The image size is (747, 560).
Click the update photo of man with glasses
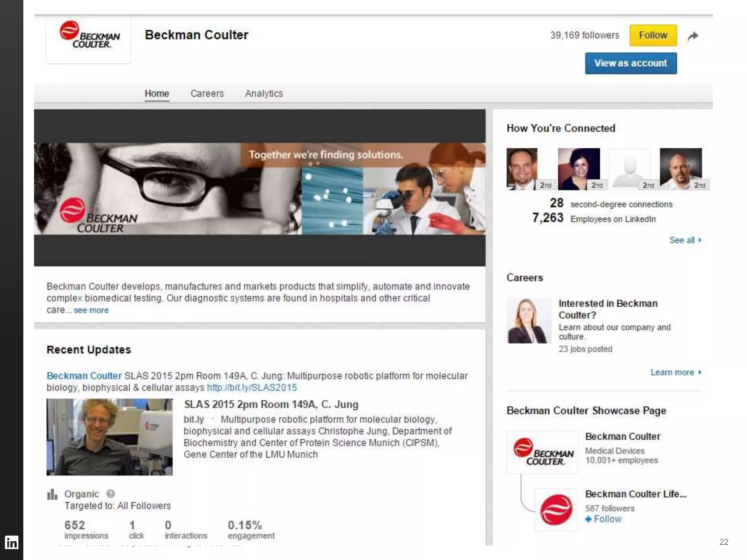coord(109,437)
